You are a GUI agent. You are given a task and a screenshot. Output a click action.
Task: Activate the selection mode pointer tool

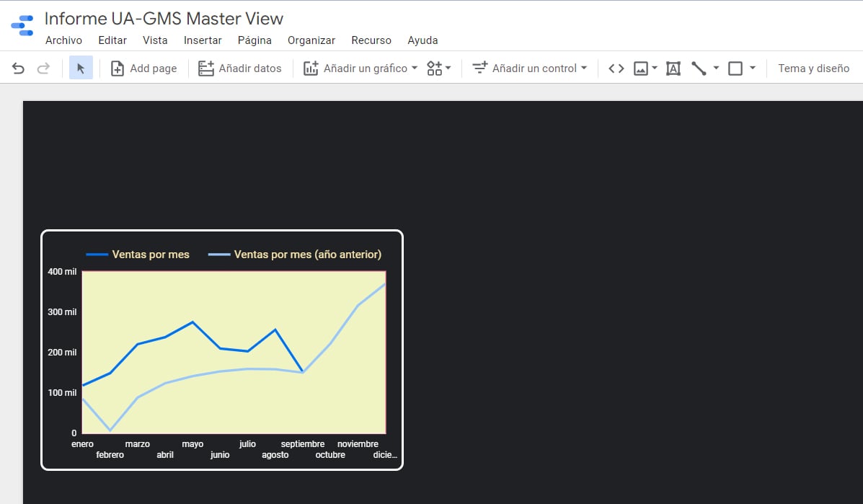(81, 68)
